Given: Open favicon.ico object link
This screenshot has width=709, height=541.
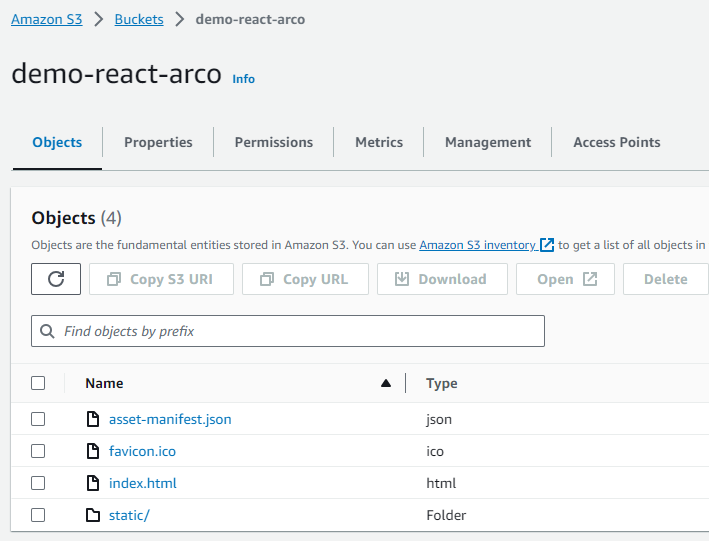Looking at the screenshot, I should (142, 451).
